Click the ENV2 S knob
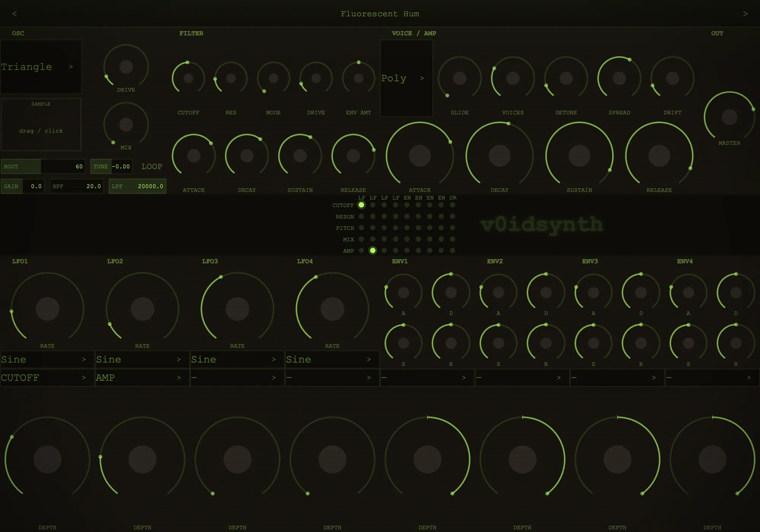Viewport: 760px width, 532px height. pyautogui.click(x=499, y=343)
